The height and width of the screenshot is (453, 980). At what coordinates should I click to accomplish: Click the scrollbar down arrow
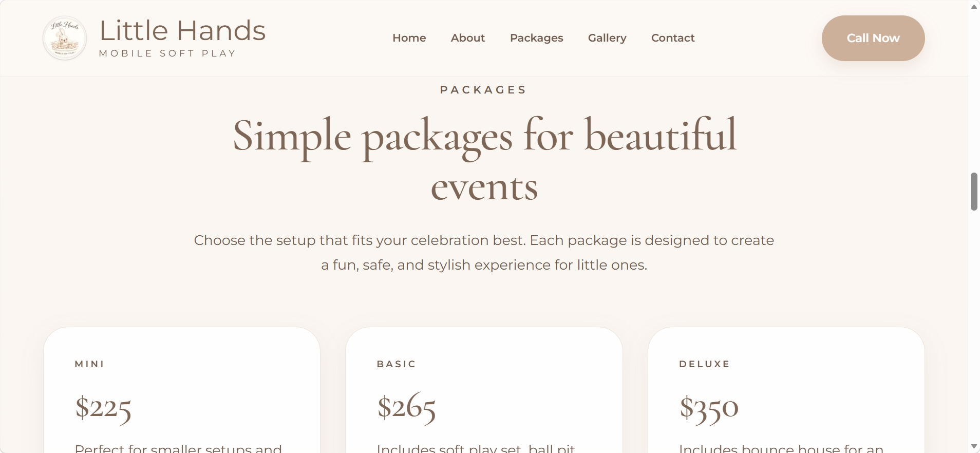(974, 446)
